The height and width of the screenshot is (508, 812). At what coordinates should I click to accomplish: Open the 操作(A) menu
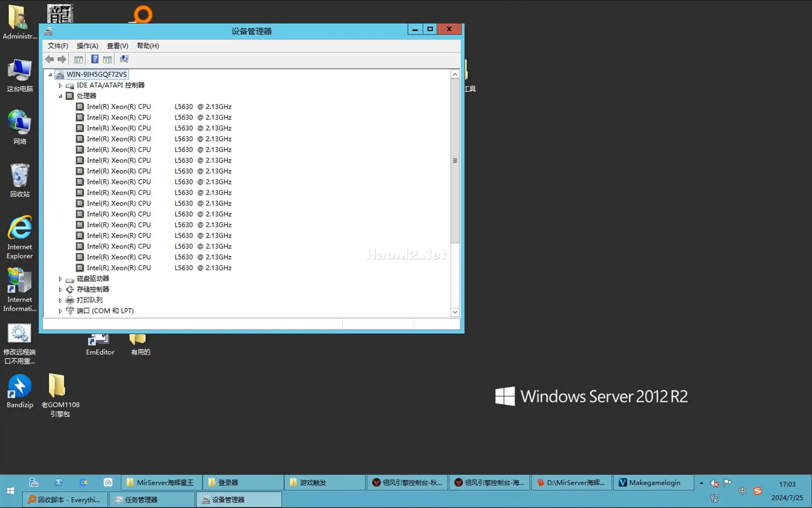[87, 46]
